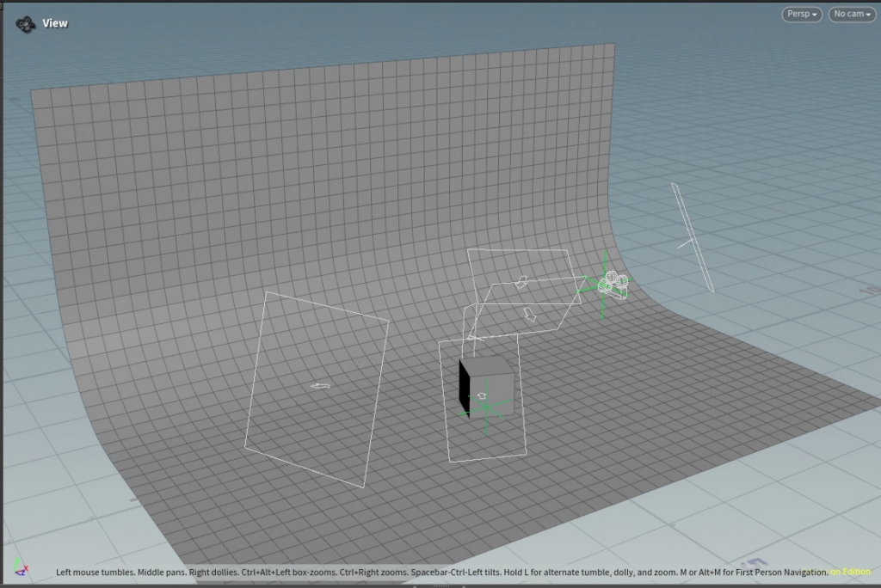Click the View label in the title bar
This screenshot has height=588, width=881.
click(x=55, y=22)
